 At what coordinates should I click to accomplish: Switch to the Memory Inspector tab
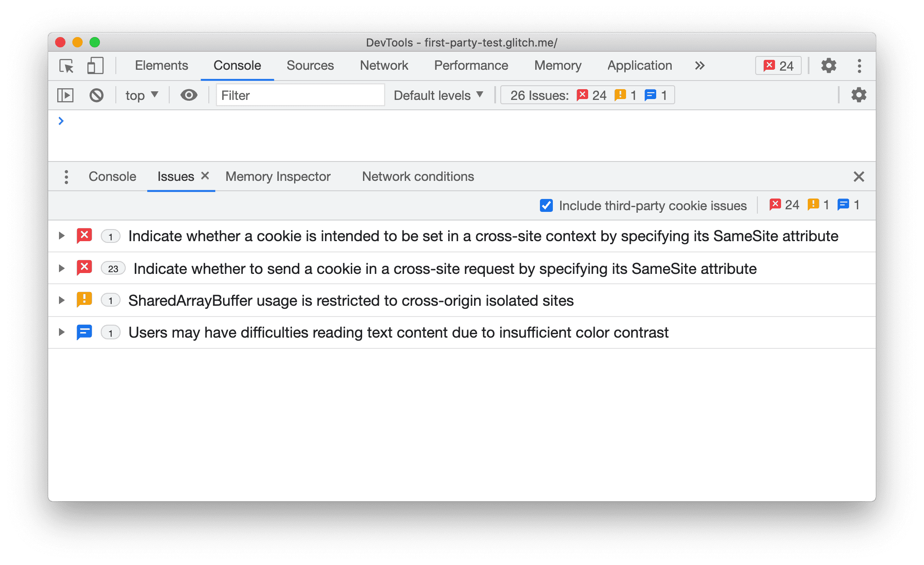279,176
